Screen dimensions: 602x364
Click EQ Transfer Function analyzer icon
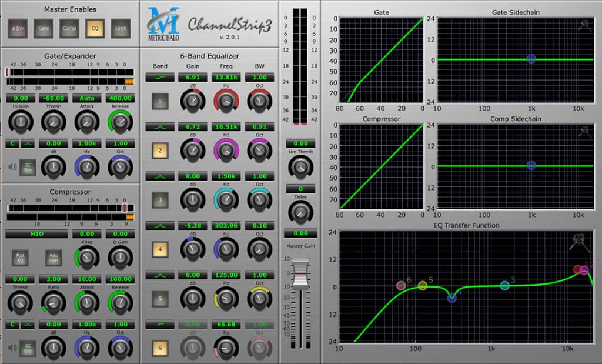pos(578,242)
